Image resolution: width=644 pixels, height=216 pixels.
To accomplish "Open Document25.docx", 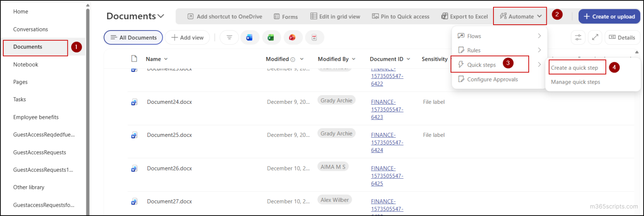I will (x=169, y=135).
